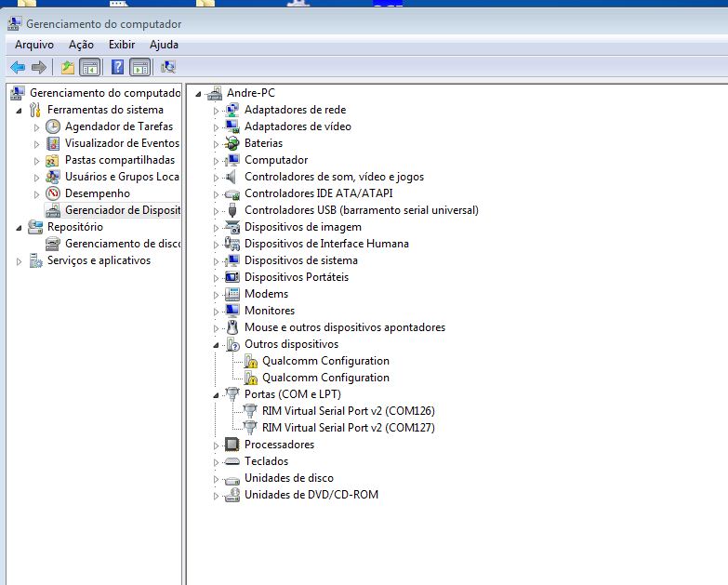The width and height of the screenshot is (728, 585).
Task: Click the Processadores chip icon
Action: 232,445
